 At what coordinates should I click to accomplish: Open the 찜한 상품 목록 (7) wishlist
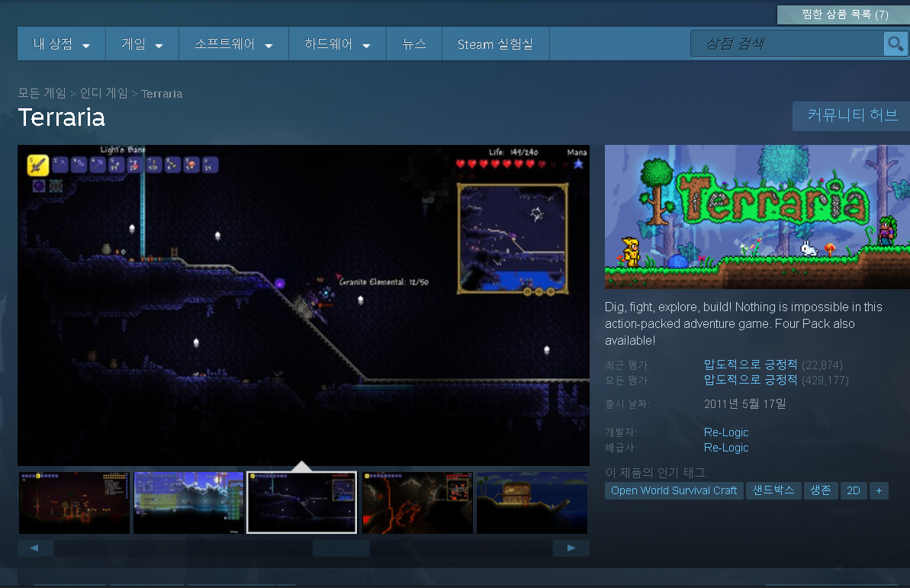[844, 14]
